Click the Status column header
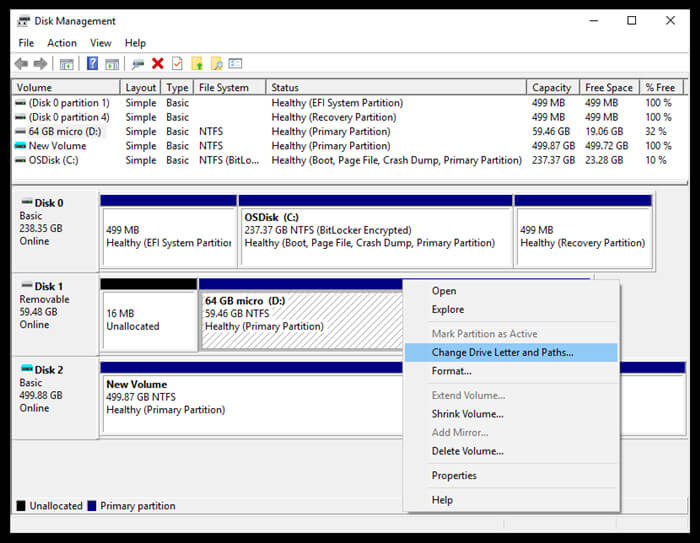The width and height of the screenshot is (700, 543). click(396, 88)
